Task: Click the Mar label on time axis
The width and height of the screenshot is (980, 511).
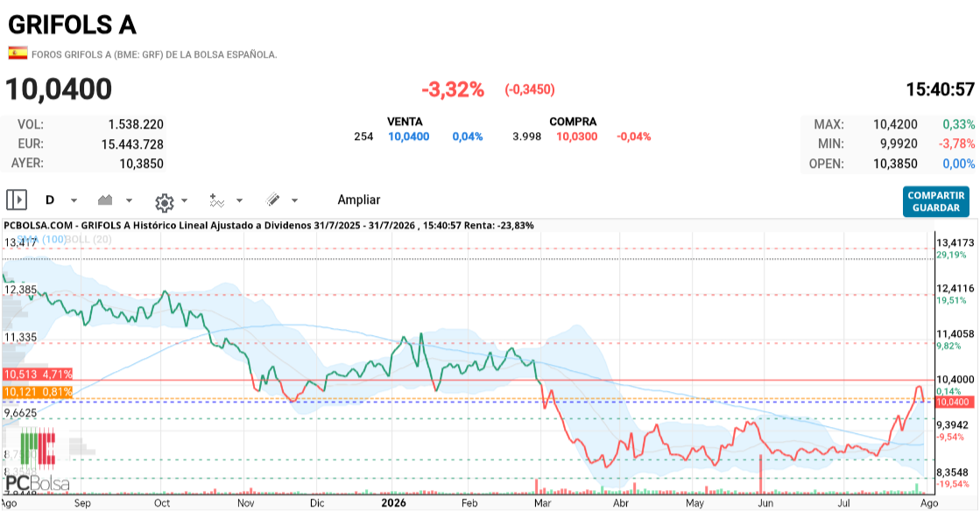Action: (542, 503)
